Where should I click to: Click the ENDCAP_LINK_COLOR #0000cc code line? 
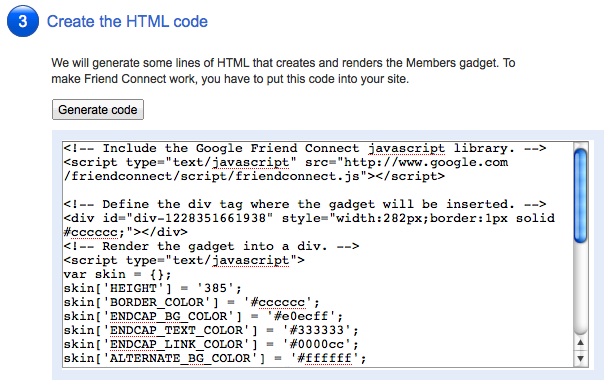pyautogui.click(x=211, y=344)
